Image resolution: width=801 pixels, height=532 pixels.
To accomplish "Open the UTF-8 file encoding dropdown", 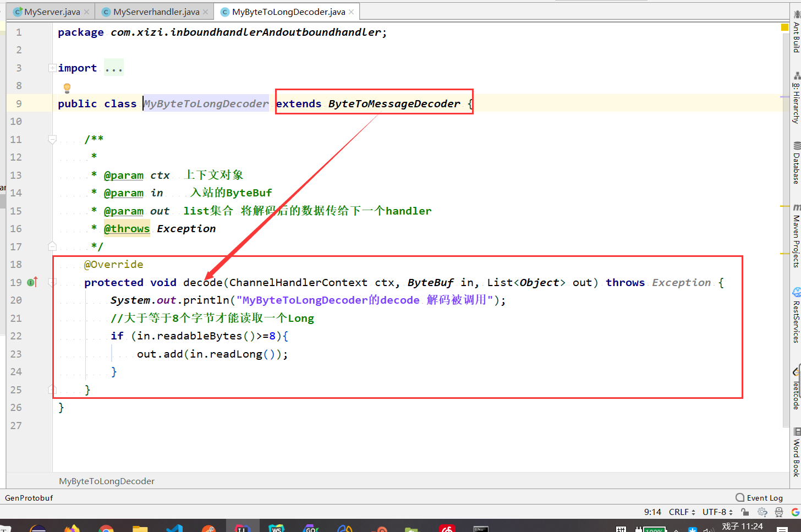I will pyautogui.click(x=717, y=512).
